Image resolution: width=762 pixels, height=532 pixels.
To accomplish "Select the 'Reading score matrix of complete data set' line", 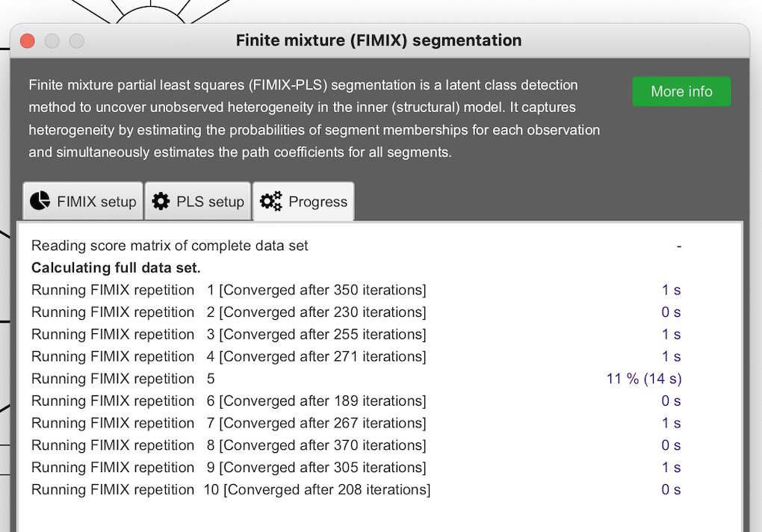I will pos(170,246).
